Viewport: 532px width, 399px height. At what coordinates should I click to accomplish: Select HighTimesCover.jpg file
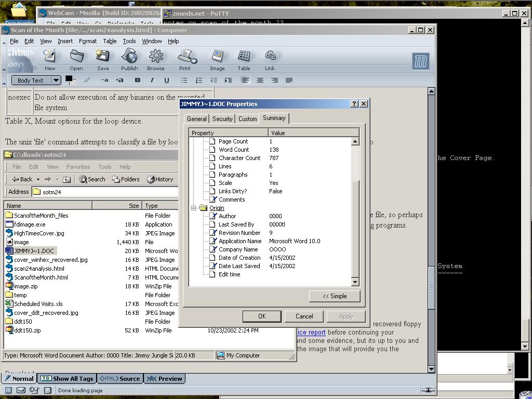tap(38, 233)
